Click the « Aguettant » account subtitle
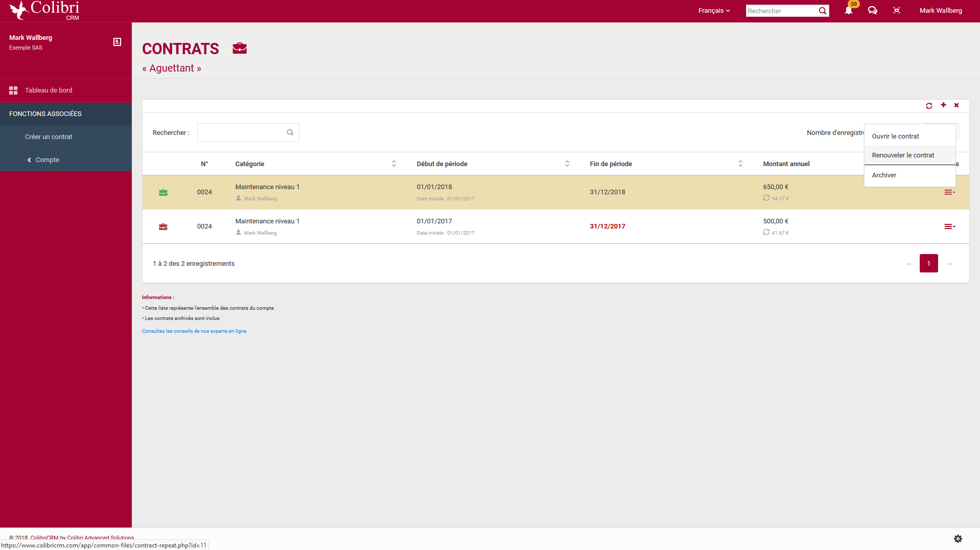The width and height of the screenshot is (980, 550). [172, 68]
